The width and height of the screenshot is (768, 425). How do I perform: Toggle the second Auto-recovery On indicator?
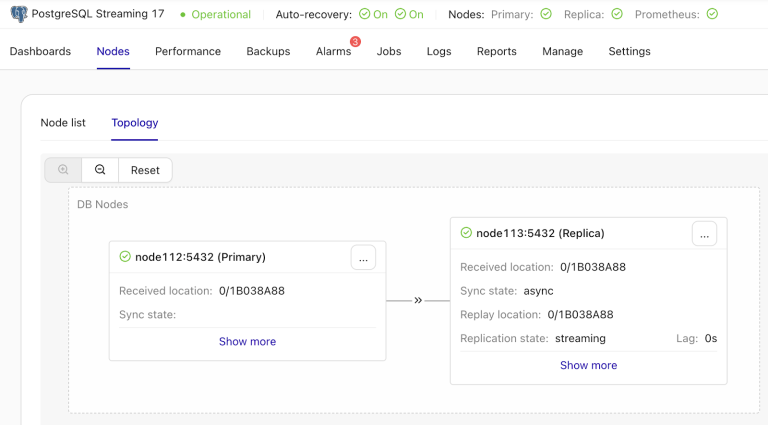coord(409,15)
